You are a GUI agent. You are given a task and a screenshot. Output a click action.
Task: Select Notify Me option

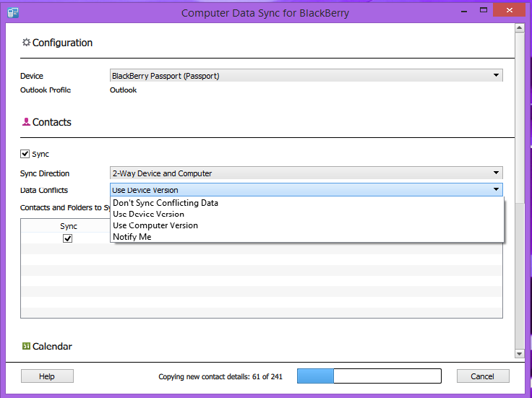click(307, 237)
